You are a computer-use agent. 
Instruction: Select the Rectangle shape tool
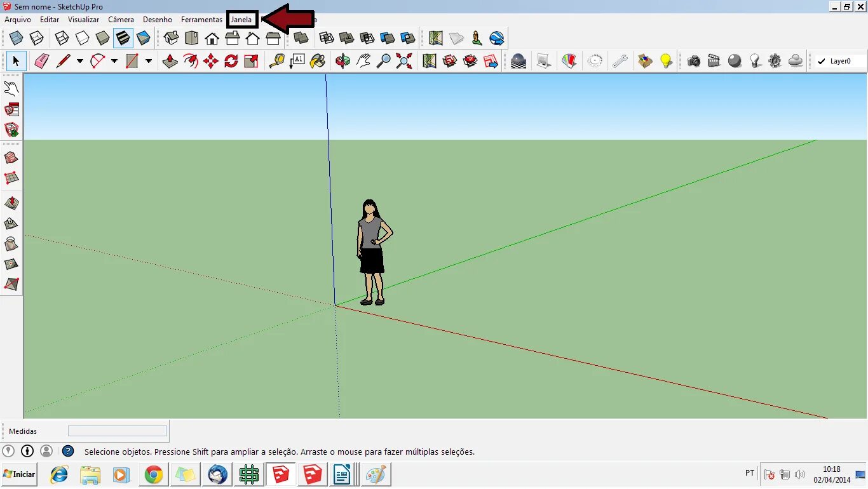click(132, 61)
